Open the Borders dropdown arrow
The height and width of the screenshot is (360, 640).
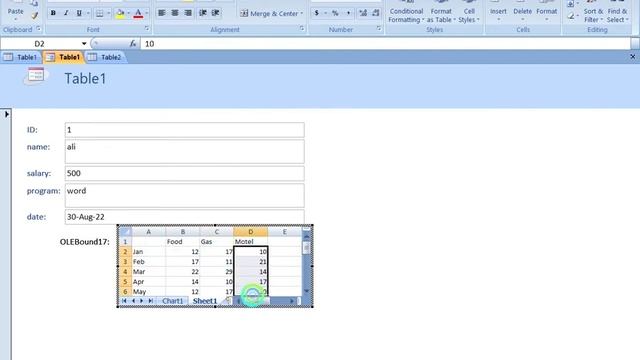(x=109, y=13)
